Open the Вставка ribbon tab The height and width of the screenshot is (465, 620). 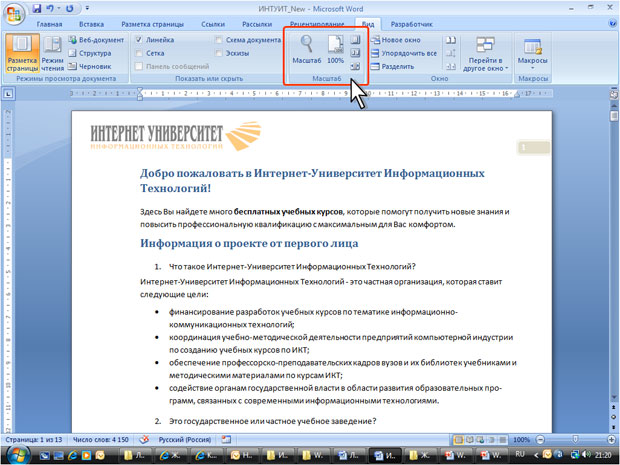[91, 24]
